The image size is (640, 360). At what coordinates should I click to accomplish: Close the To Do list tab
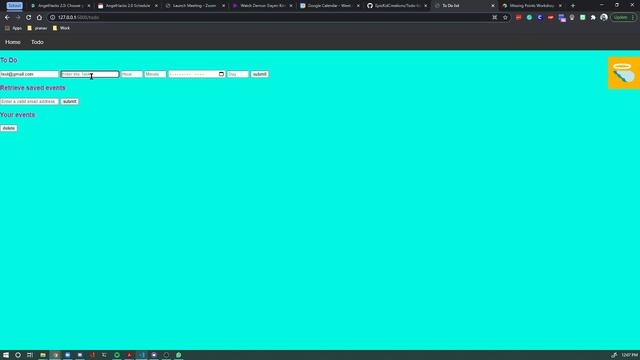(x=493, y=6)
